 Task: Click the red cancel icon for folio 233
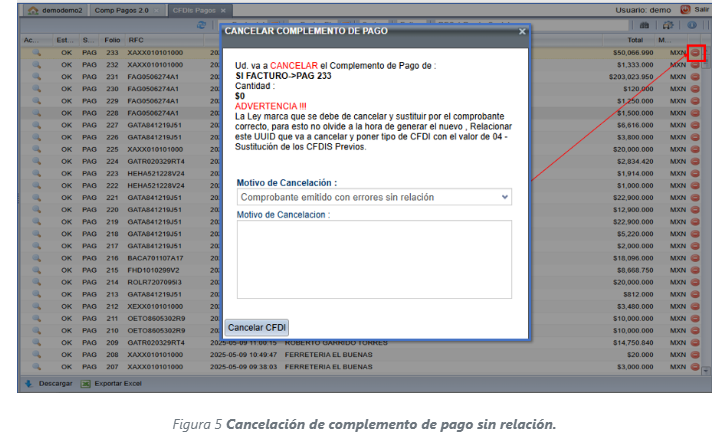click(x=696, y=51)
